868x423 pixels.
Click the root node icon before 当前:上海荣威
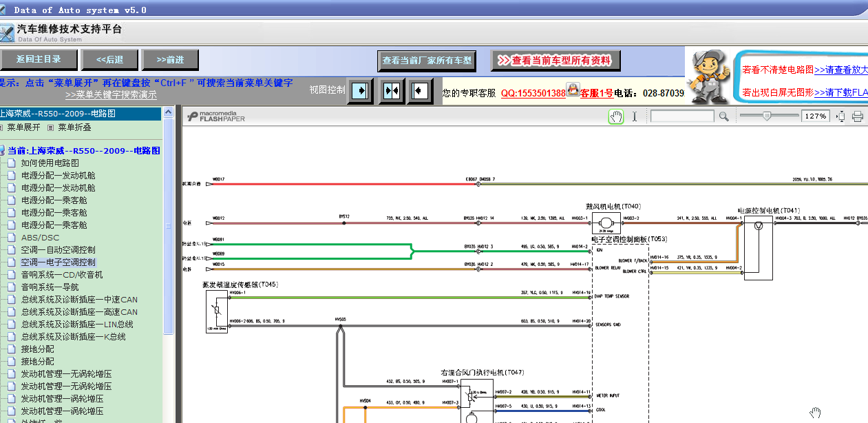click(2, 150)
